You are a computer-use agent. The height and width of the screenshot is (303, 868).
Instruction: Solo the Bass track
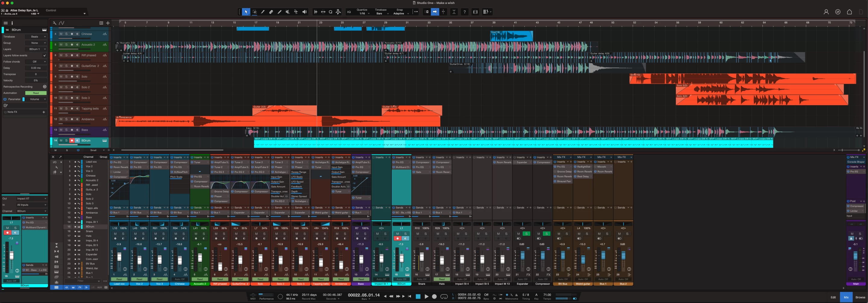click(x=66, y=130)
